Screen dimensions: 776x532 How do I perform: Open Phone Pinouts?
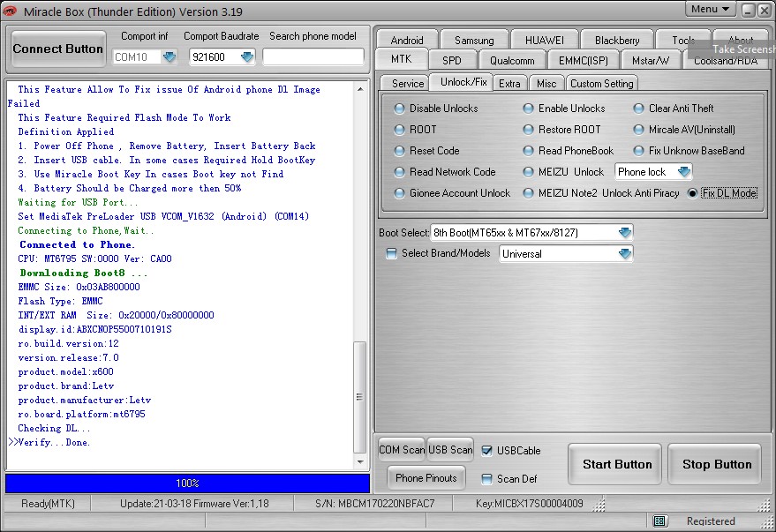click(x=426, y=477)
